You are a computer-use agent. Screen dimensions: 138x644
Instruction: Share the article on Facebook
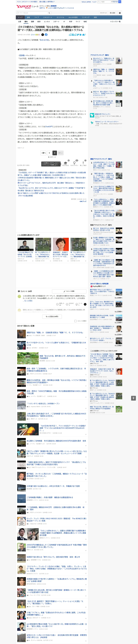(x=46, y=35)
